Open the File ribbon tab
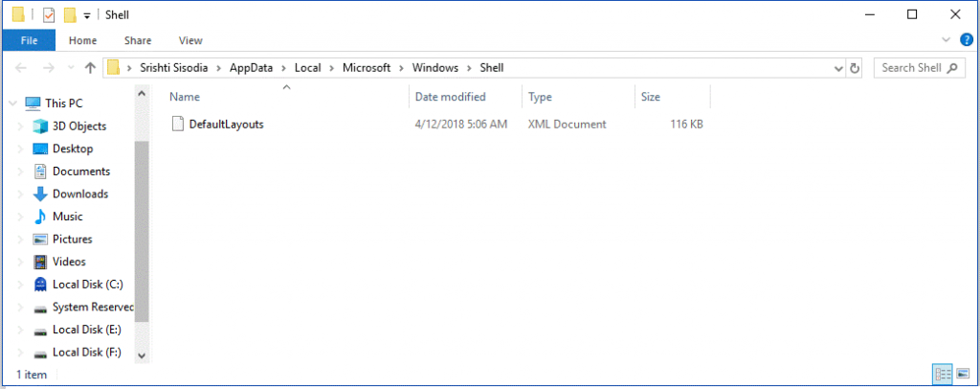 [29, 40]
